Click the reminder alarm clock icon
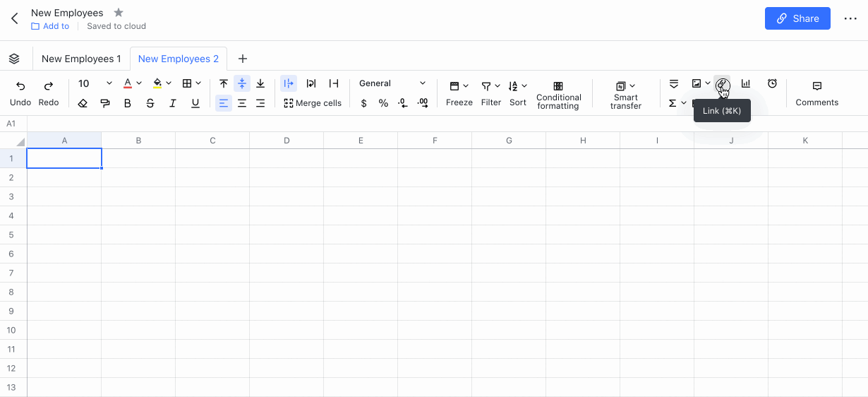Screen dimensions: 868x397 [773, 83]
